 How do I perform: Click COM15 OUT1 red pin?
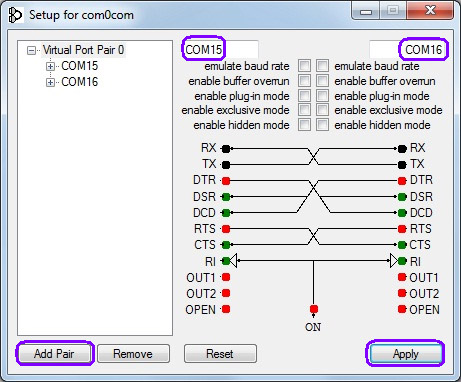pyautogui.click(x=226, y=277)
